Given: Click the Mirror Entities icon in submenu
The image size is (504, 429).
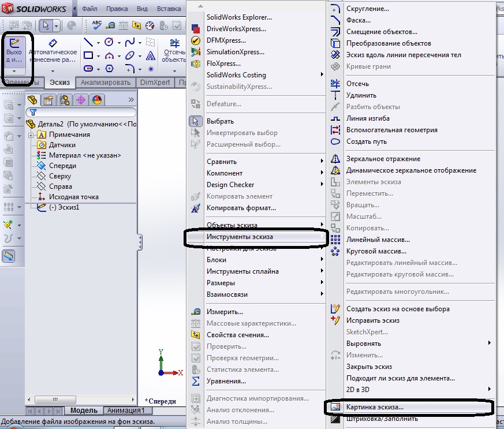Looking at the screenshot, I should click(335, 159).
